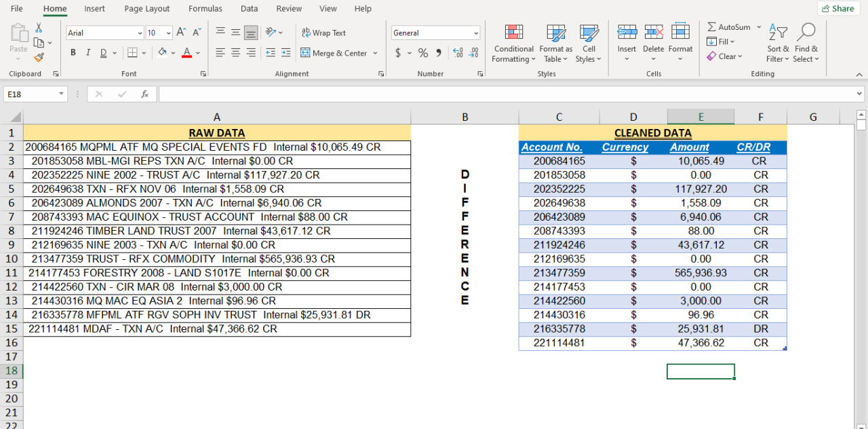
Task: Decrease indent
Action: (x=271, y=53)
